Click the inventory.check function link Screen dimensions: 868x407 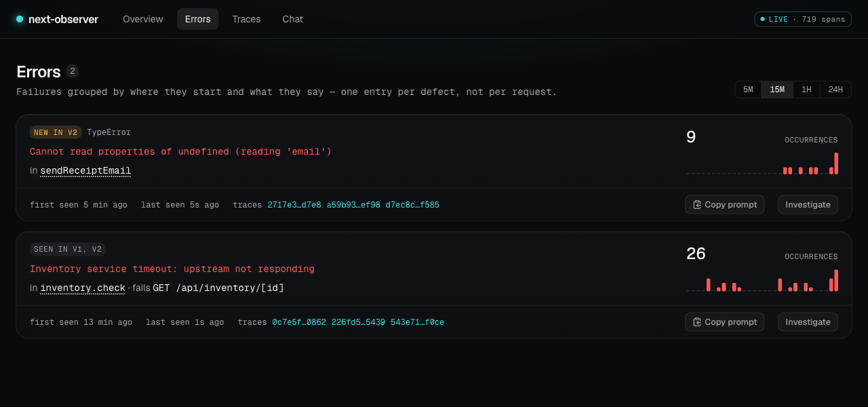point(83,288)
